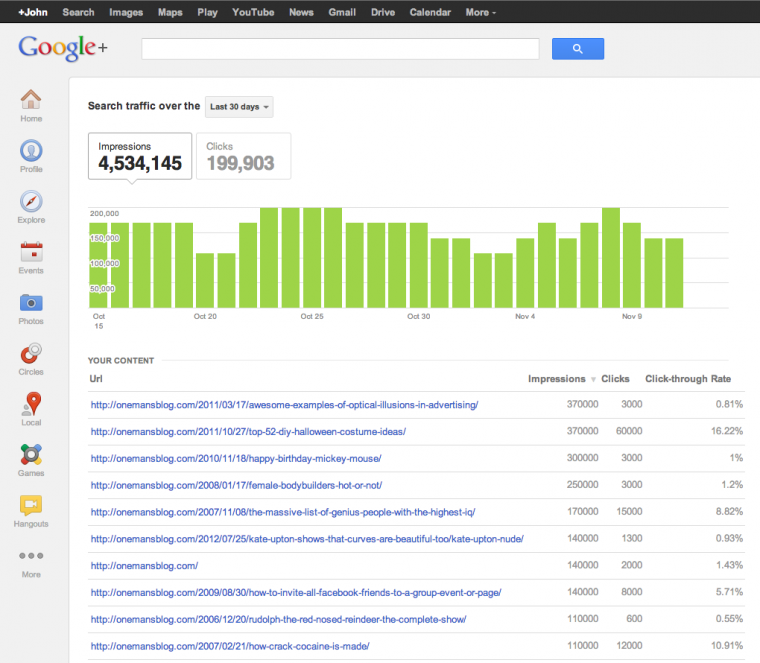The image size is (760, 663).
Task: Open Maps in the top bar
Action: click(170, 12)
